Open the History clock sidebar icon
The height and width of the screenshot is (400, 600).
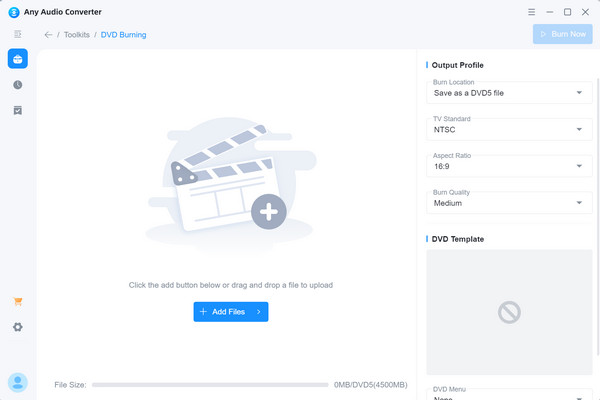tap(18, 85)
